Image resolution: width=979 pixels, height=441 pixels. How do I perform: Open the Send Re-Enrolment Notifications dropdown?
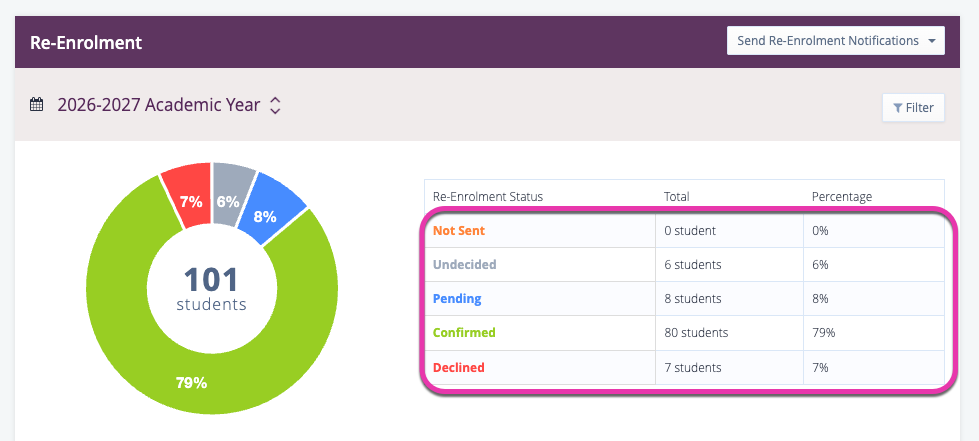[x=835, y=41]
